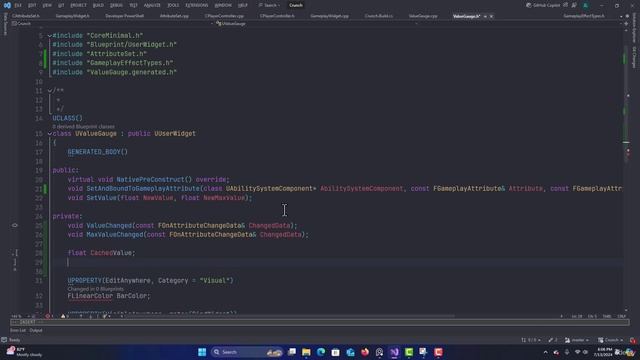This screenshot has height=360, width=640.
Task: Open Microsoft Edge from the taskbar
Action: pos(321,352)
